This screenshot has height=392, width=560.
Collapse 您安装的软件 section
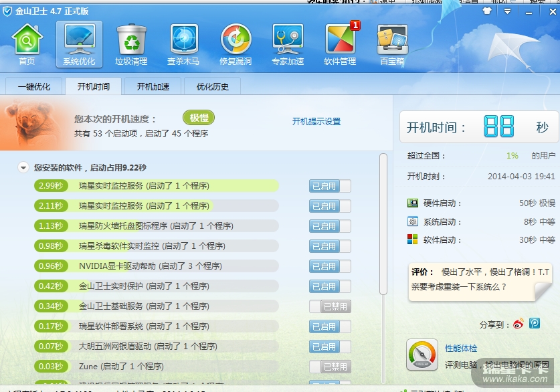[23, 167]
